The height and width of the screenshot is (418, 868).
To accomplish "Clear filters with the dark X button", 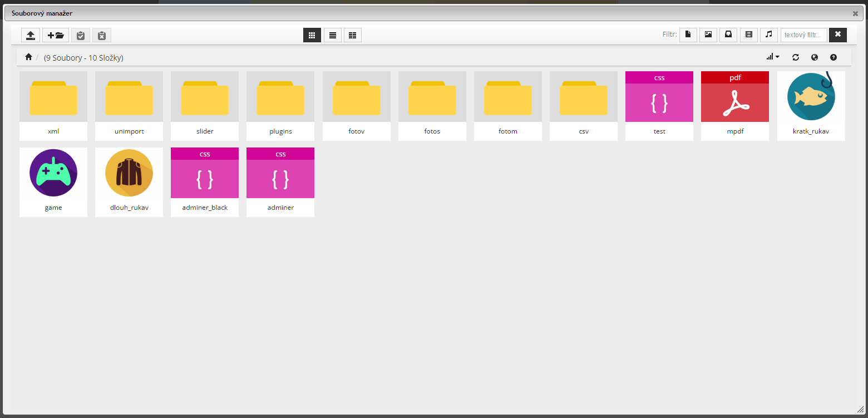I will pos(838,35).
